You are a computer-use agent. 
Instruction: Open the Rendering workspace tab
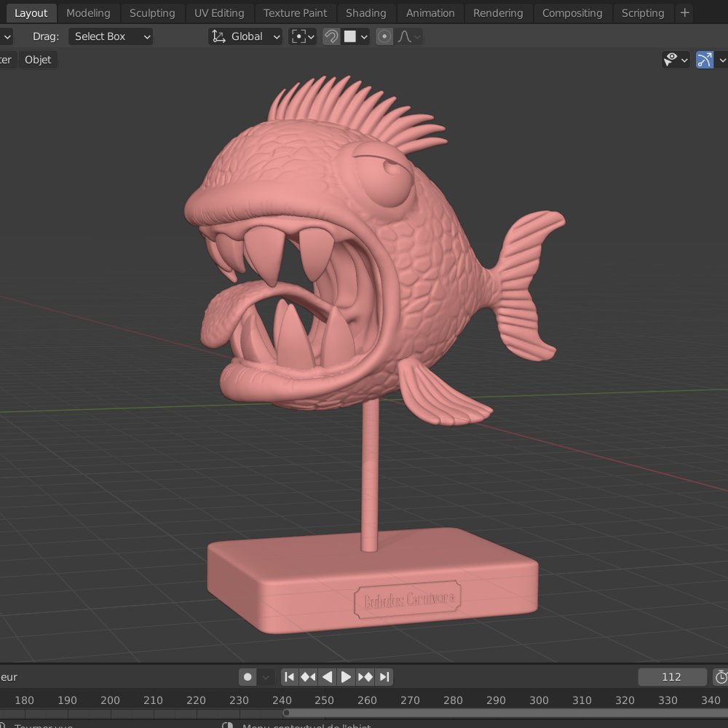tap(498, 13)
